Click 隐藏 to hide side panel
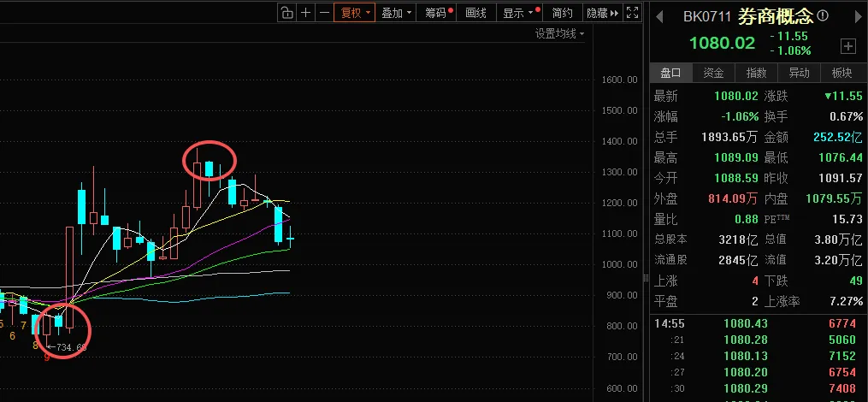This screenshot has width=868, height=402. (602, 13)
